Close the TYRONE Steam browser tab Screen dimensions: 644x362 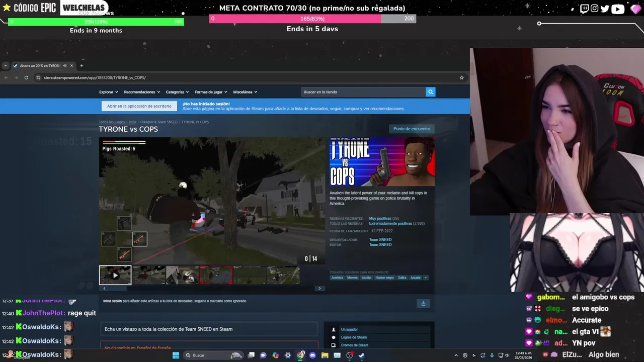[71, 65]
